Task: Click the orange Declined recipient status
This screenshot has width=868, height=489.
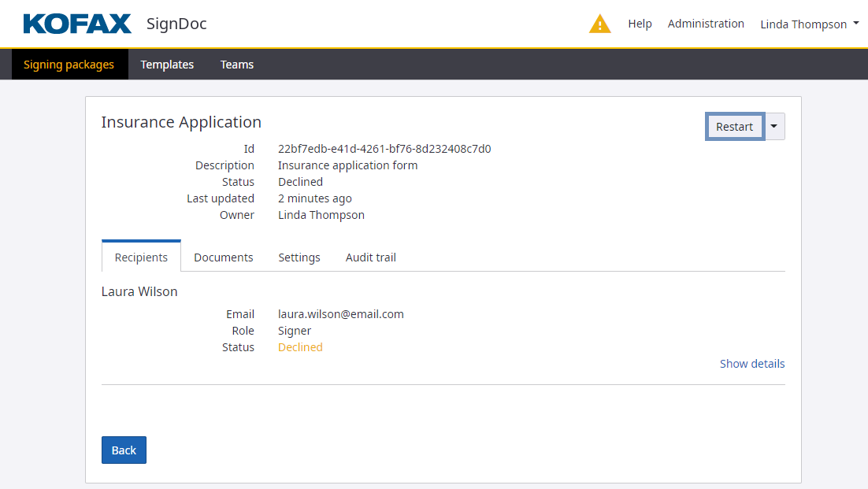Action: [300, 347]
